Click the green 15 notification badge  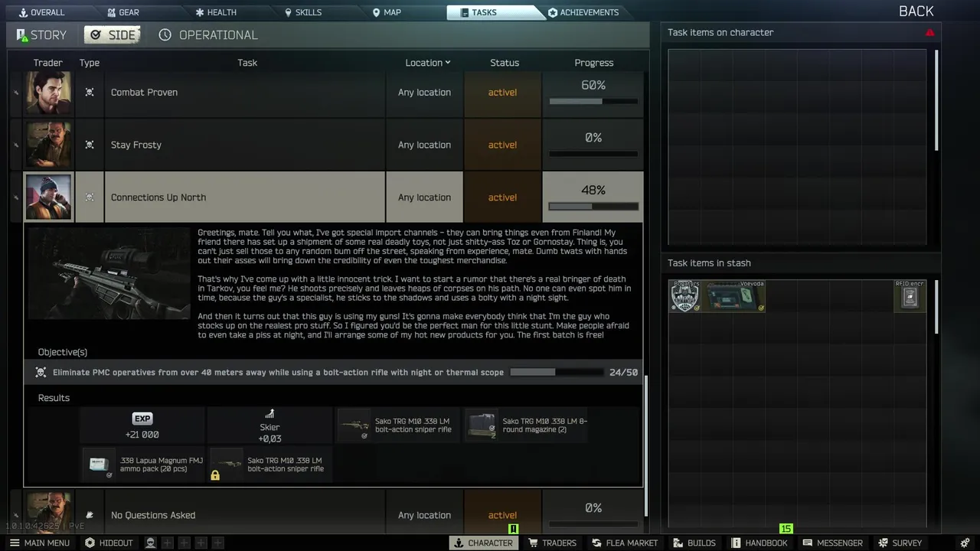786,529
